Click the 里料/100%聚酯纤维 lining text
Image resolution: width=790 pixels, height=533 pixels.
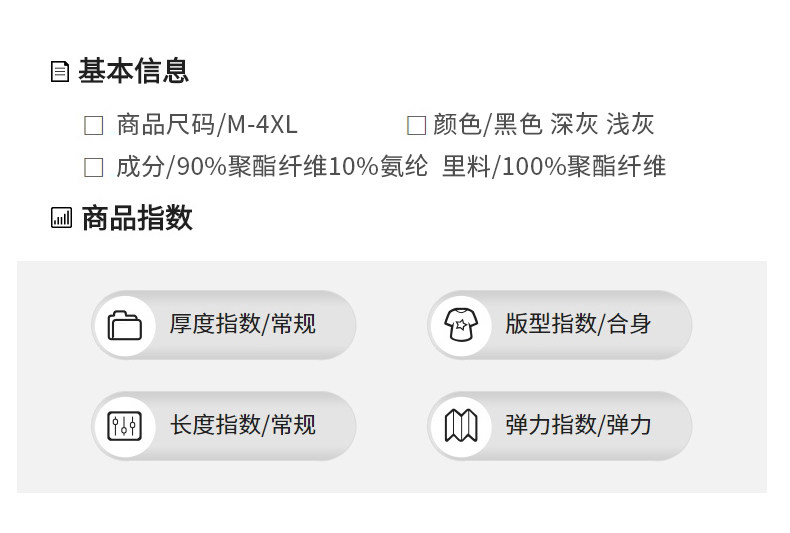[554, 167]
